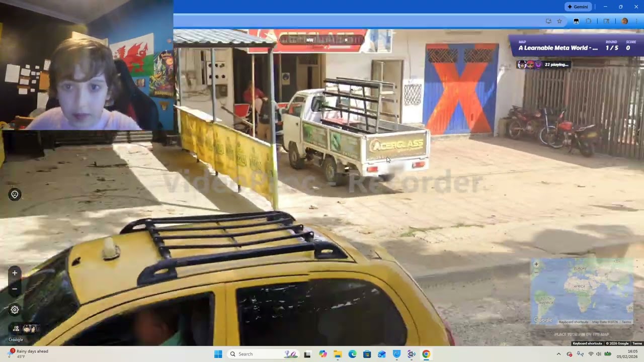Open Chrome's media/tab control icon
Viewport: 644px width, 362px height.
click(606, 21)
